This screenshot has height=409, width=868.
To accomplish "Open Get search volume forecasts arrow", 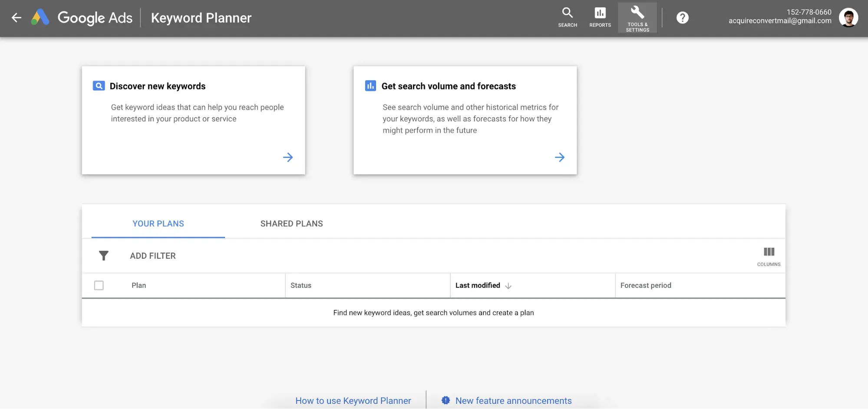I will coord(559,157).
